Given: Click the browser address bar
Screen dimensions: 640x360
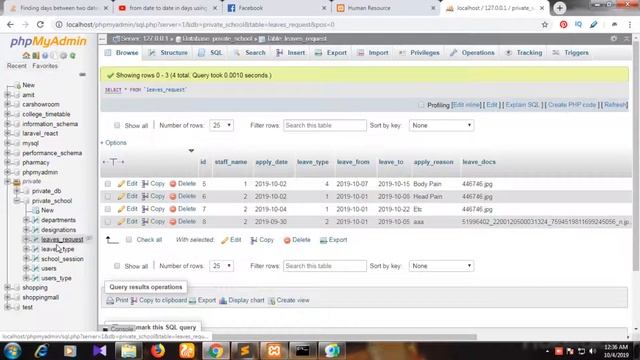Looking at the screenshot, I should (x=298, y=24).
